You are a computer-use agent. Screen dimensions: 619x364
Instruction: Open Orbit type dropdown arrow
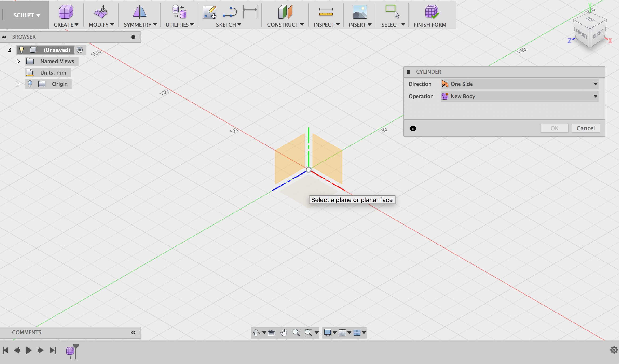(264, 333)
